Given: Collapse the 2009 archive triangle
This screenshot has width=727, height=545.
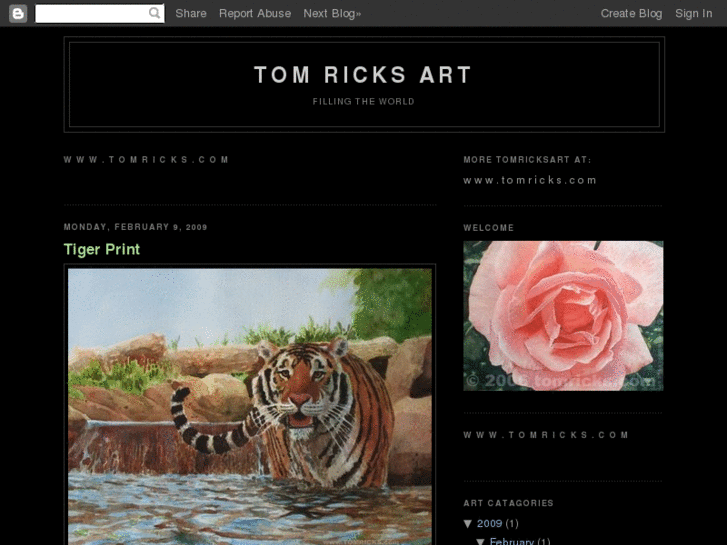Looking at the screenshot, I should click(468, 523).
